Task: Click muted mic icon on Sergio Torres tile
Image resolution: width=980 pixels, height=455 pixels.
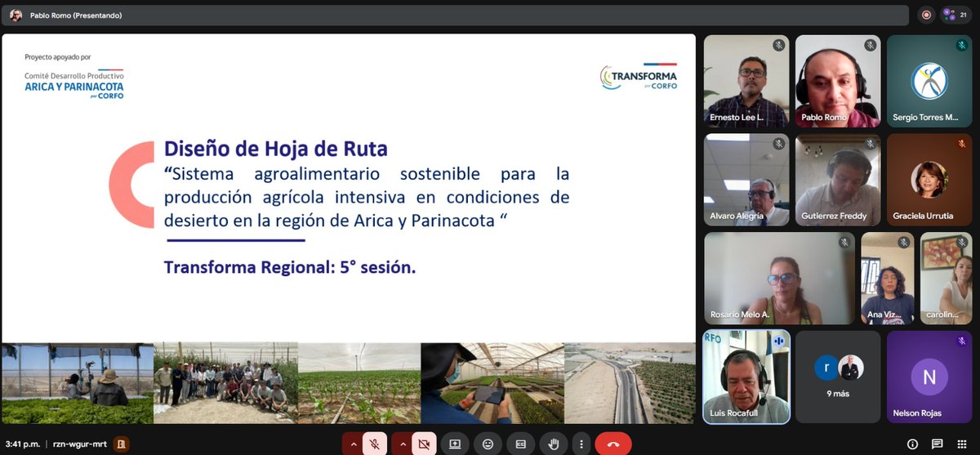Action: click(962, 46)
